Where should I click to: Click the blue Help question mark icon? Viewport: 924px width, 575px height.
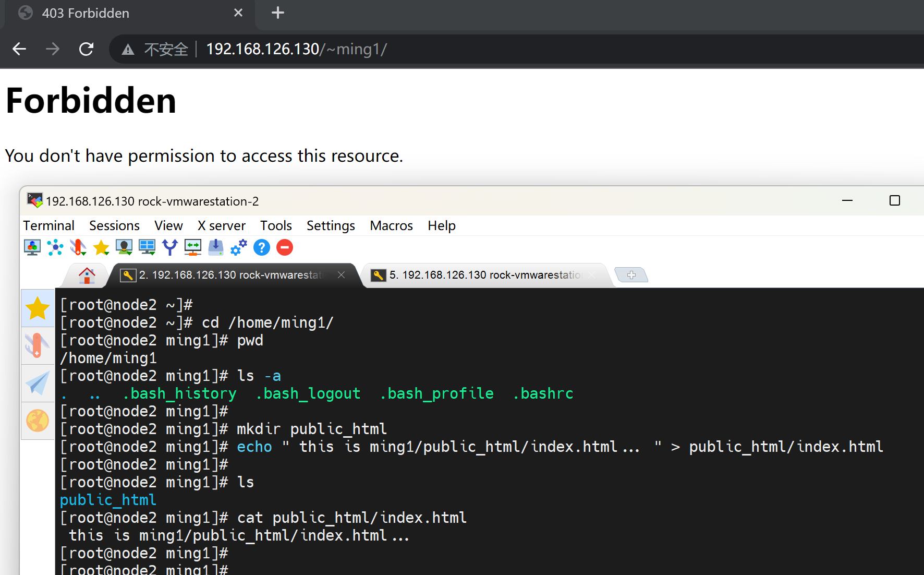point(262,247)
